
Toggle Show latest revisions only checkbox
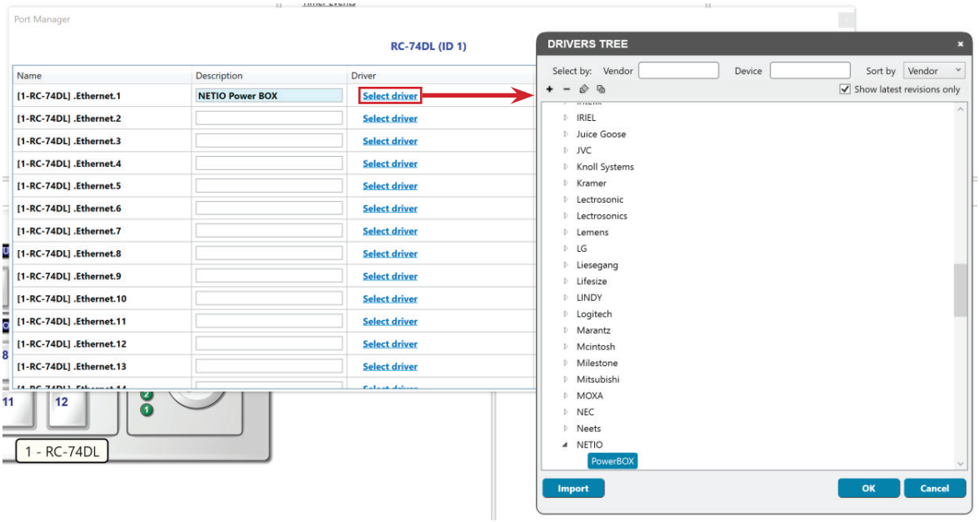click(x=845, y=89)
